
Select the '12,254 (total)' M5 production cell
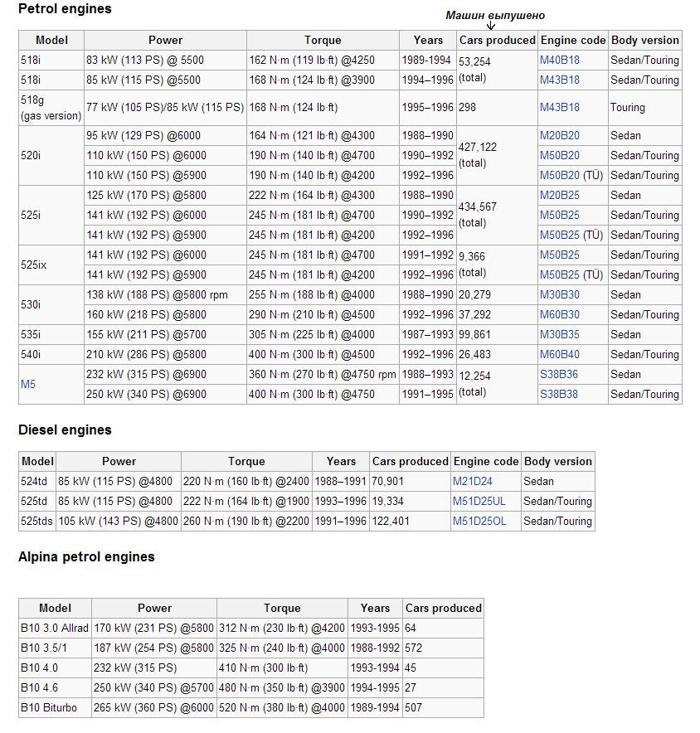497,384
